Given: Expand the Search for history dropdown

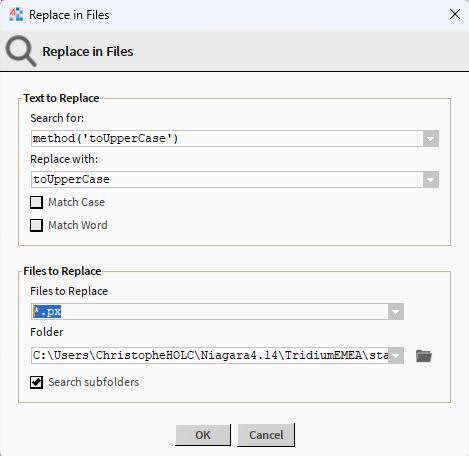Looking at the screenshot, I should (x=430, y=139).
